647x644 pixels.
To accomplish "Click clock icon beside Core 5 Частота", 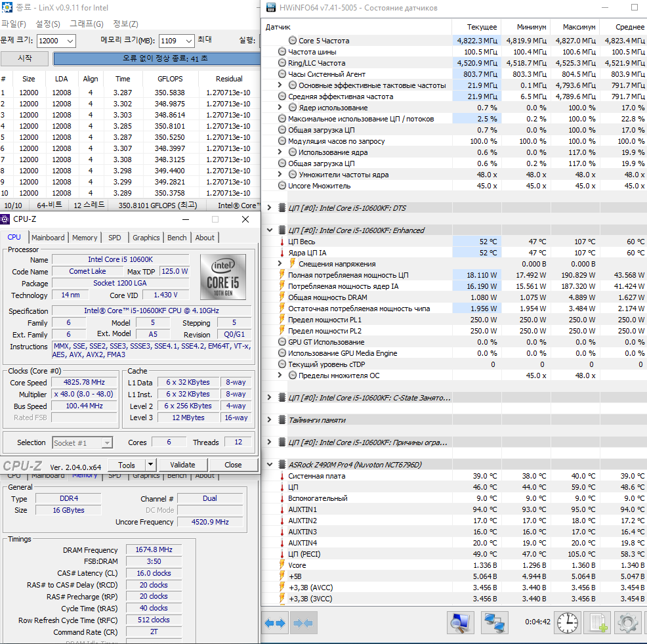I will click(293, 41).
